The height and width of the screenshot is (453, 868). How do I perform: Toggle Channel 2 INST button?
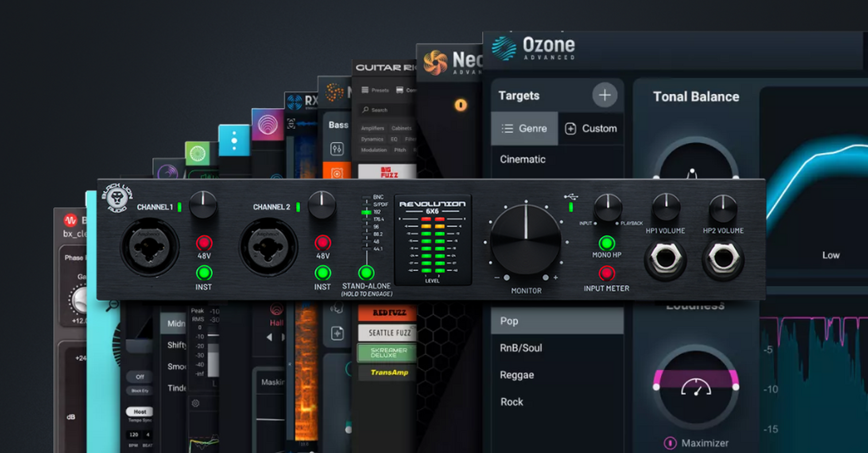323,273
